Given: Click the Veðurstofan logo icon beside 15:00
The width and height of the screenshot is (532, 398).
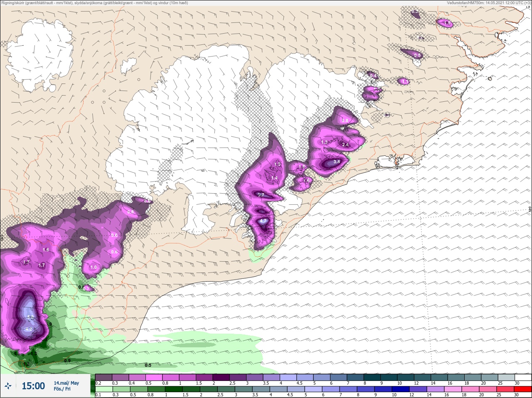Looking at the screenshot, I should point(8,386).
